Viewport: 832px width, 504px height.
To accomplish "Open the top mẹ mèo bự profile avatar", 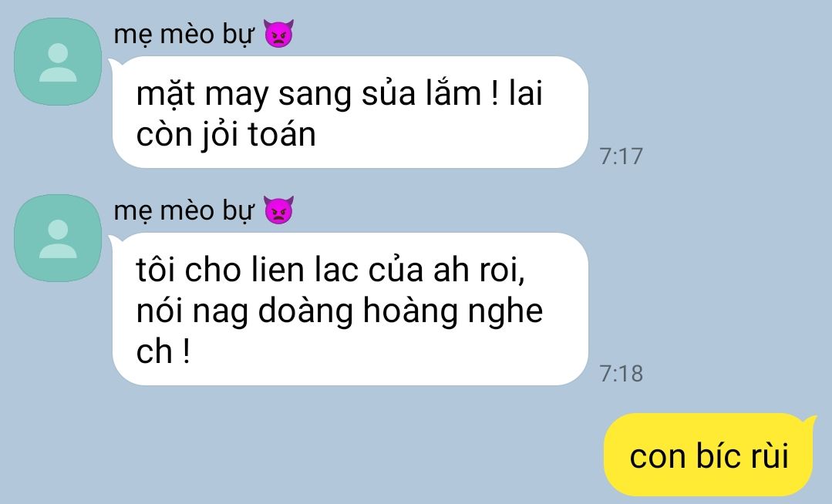I will (58, 62).
